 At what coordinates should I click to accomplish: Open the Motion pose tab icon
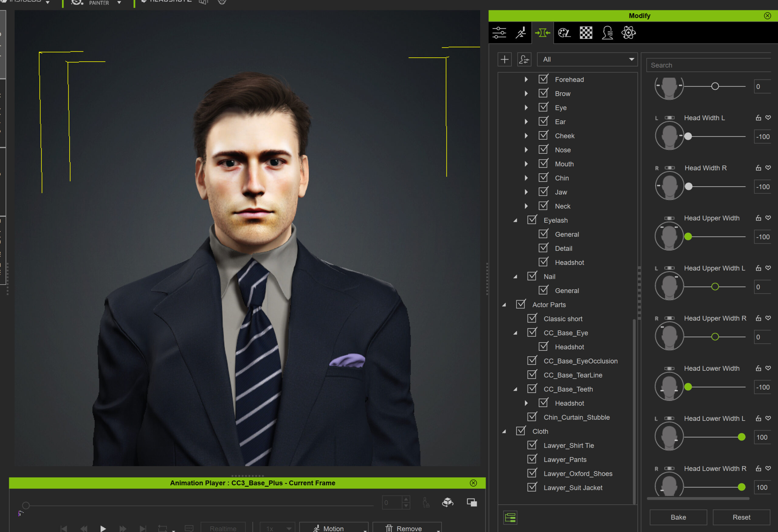521,33
